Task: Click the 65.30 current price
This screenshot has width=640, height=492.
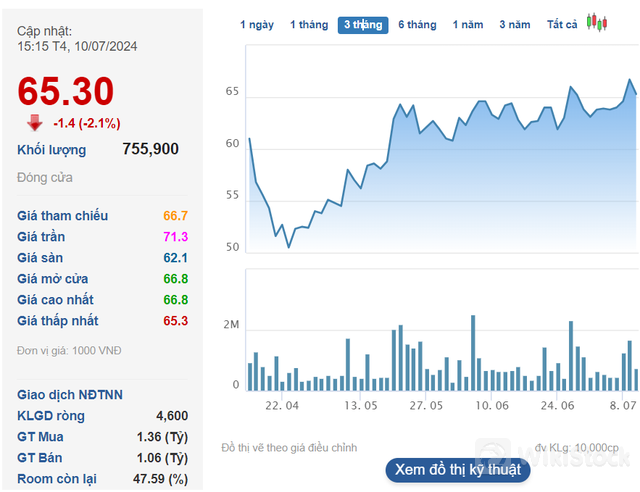Action: point(66,91)
